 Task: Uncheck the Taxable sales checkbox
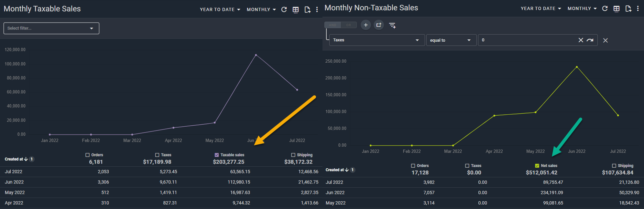(x=217, y=155)
